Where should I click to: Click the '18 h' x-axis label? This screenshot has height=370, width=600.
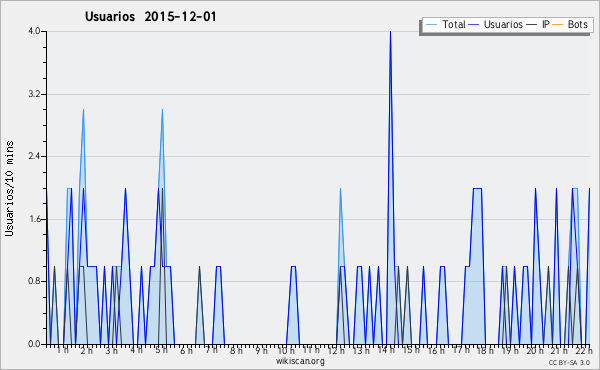(x=485, y=350)
